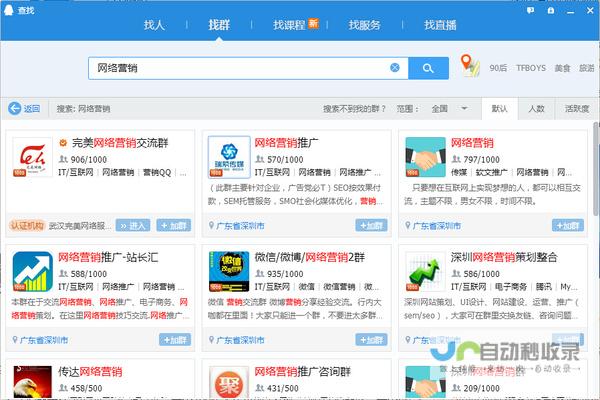The height and width of the screenshot is (400, 600).
Task: Open the handshake avatar for 网络营销 797/1000 group
Action: pos(426,157)
